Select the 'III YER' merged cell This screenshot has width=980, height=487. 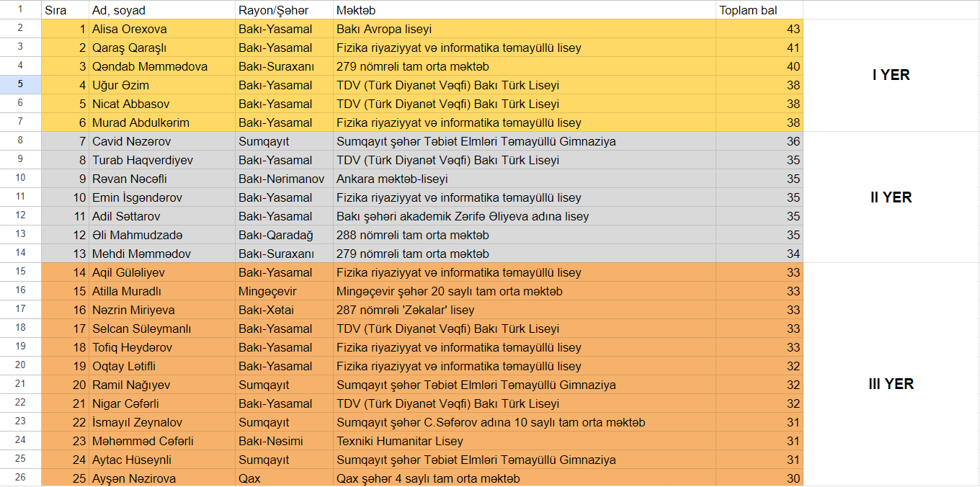[x=891, y=384]
